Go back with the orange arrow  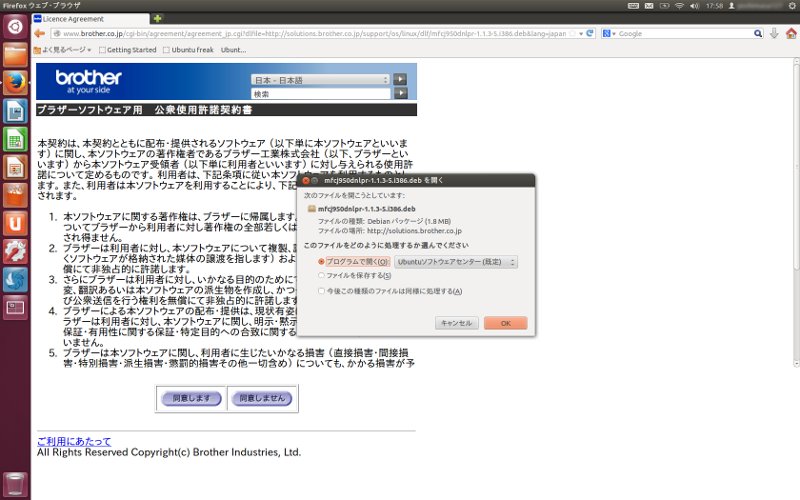(x=40, y=34)
